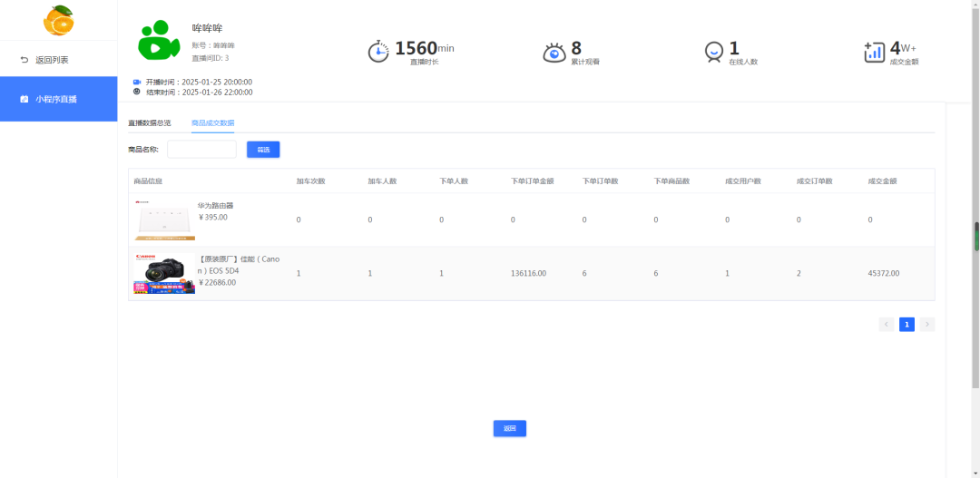Image resolution: width=980 pixels, height=478 pixels.
Task: Open the Canon EOS 5D4 product image
Action: [x=164, y=273]
